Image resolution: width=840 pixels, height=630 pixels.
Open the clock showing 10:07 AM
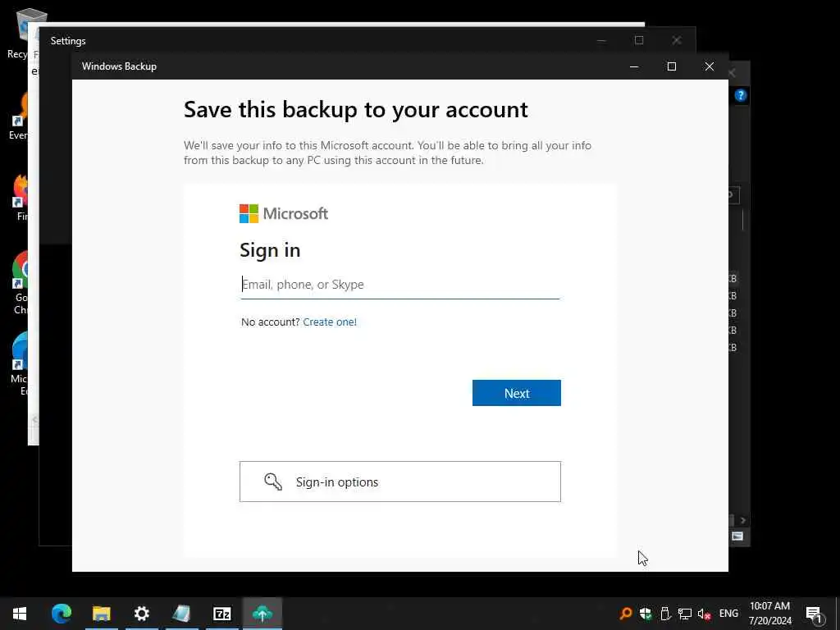point(769,614)
